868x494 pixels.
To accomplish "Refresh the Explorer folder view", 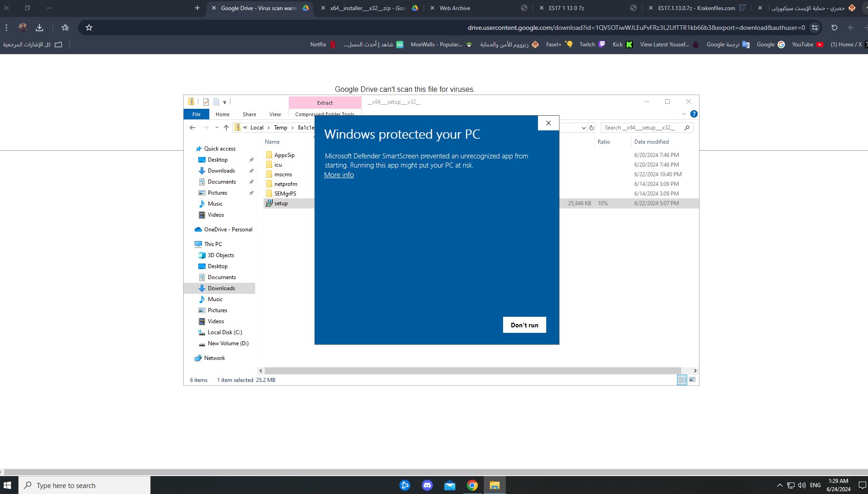I will [592, 128].
